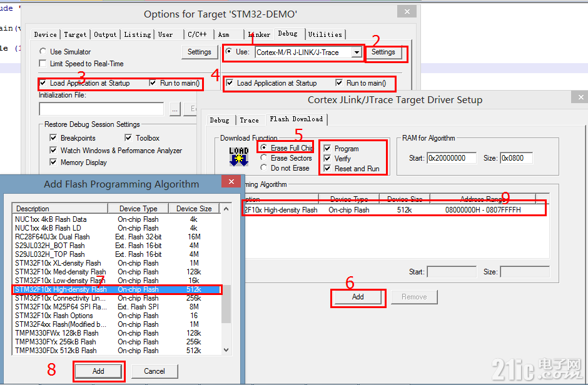Open the Debug tab in Driver Setup
Image resolution: width=588 pixels, height=385 pixels.
click(x=220, y=120)
